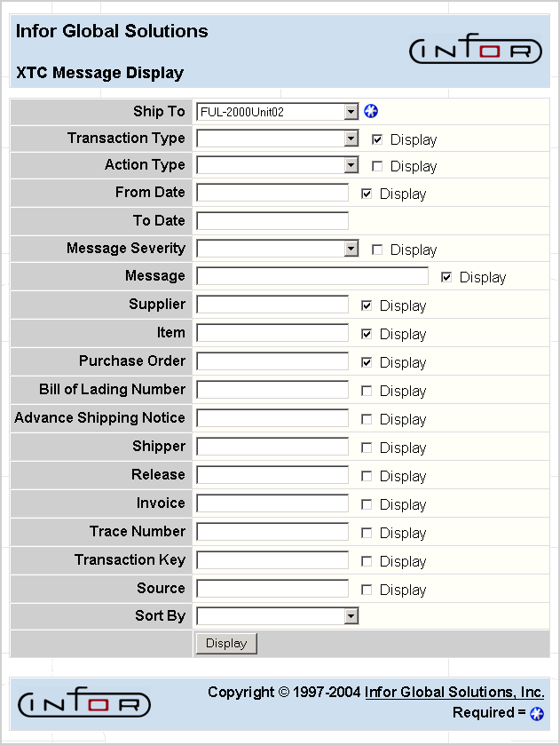Open the Action Type dropdown list
The height and width of the screenshot is (745, 560).
coord(351,166)
